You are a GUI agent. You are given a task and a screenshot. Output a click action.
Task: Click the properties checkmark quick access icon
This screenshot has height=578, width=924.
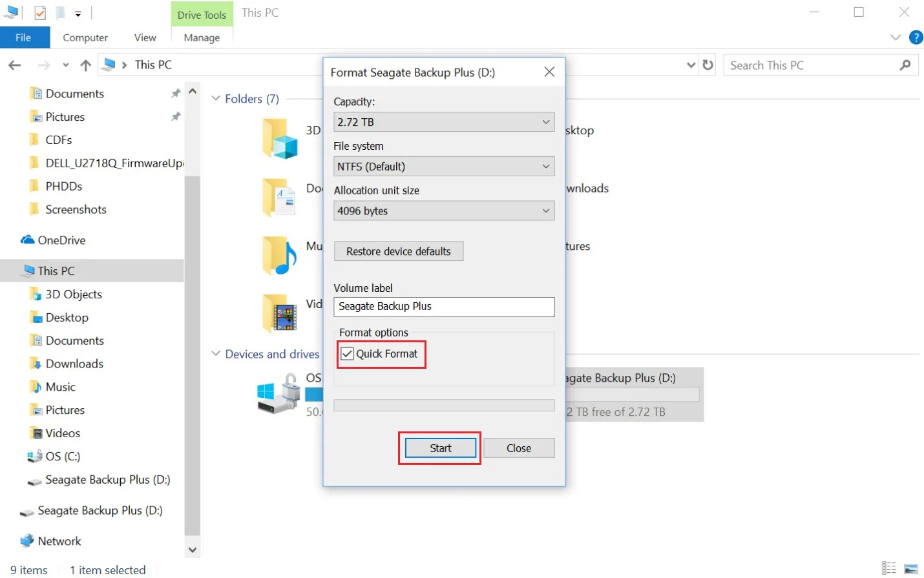40,13
